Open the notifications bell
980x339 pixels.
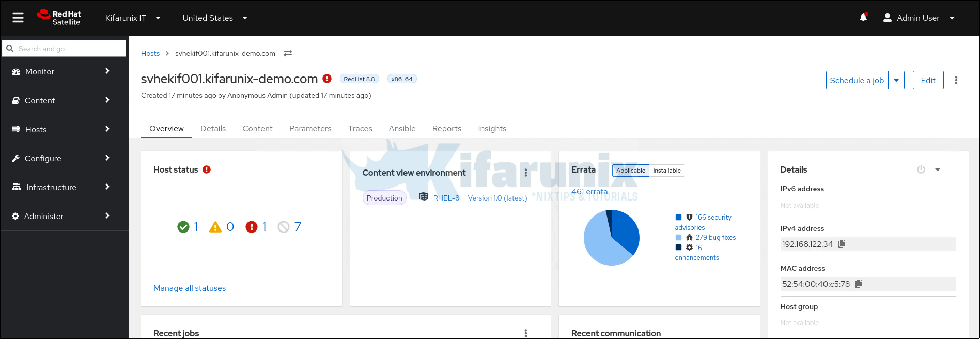863,18
